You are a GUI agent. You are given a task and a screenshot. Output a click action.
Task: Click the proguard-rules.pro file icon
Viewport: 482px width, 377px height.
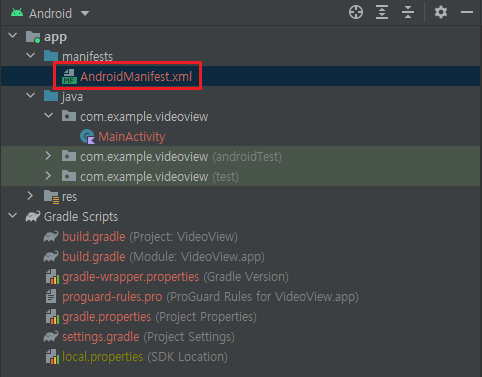pyautogui.click(x=51, y=296)
